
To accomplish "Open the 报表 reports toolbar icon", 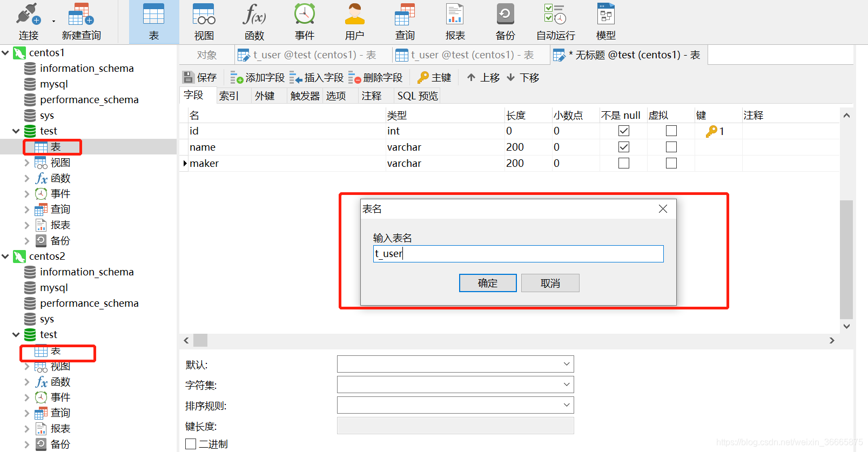I will pyautogui.click(x=455, y=22).
